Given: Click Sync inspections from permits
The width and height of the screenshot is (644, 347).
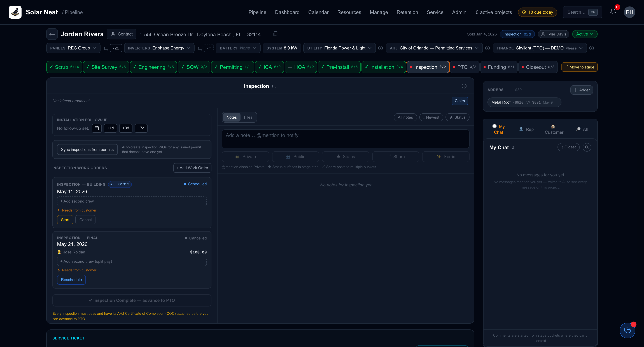Looking at the screenshot, I should 87,149.
